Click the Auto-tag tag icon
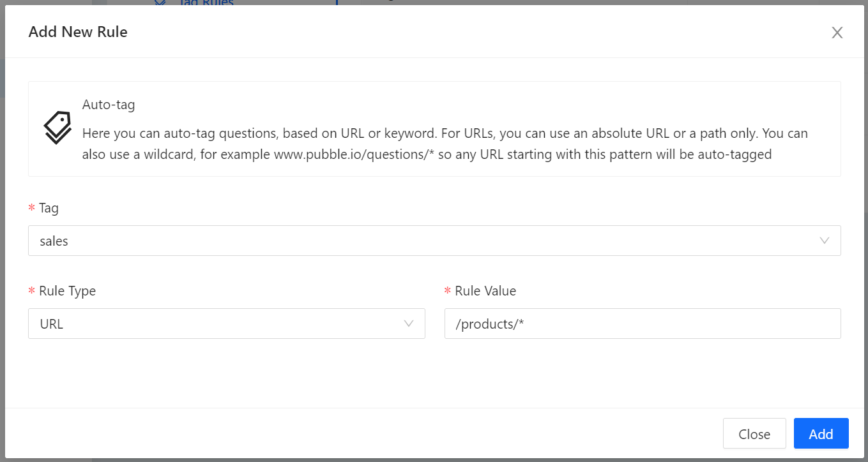 pos(57,128)
